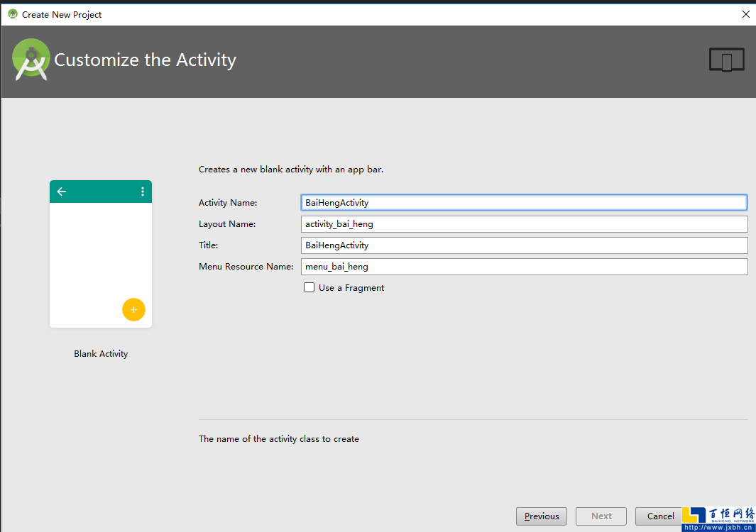Click the activity class name help text
The height and width of the screenshot is (532, 756).
[279, 439]
